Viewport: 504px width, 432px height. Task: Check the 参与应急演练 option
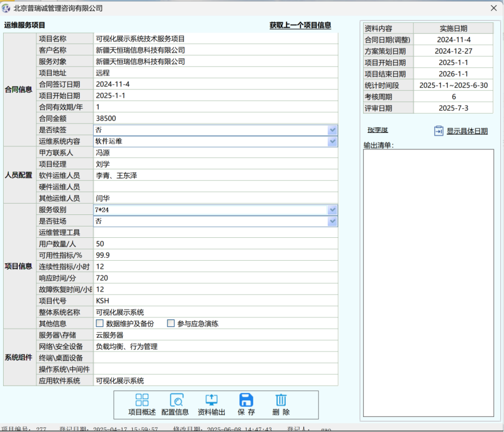[x=171, y=323]
